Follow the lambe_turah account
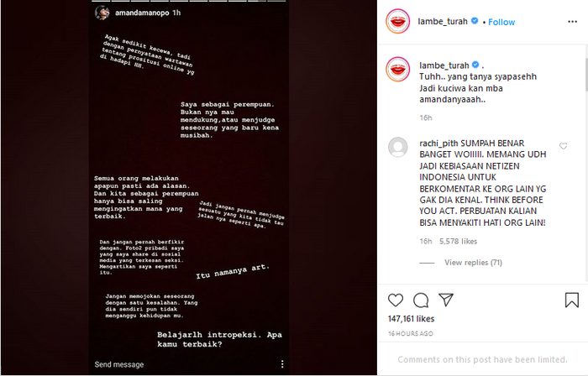Viewport: 588px width, 376px height. click(501, 22)
